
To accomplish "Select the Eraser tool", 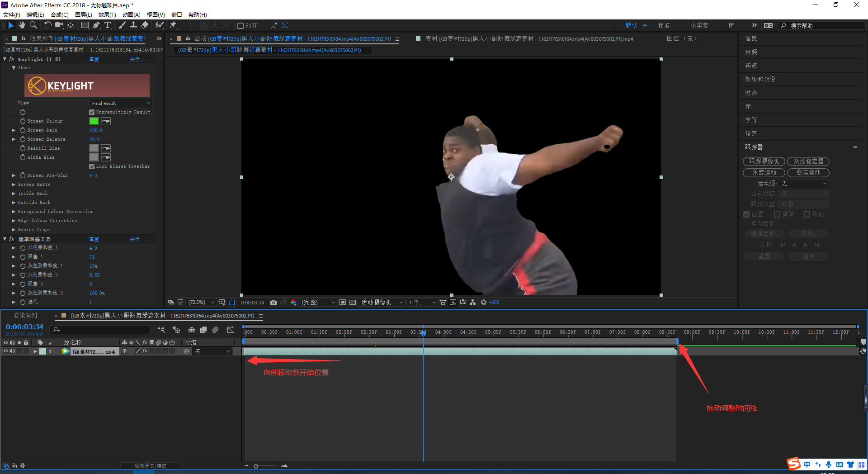I will pyautogui.click(x=145, y=25).
